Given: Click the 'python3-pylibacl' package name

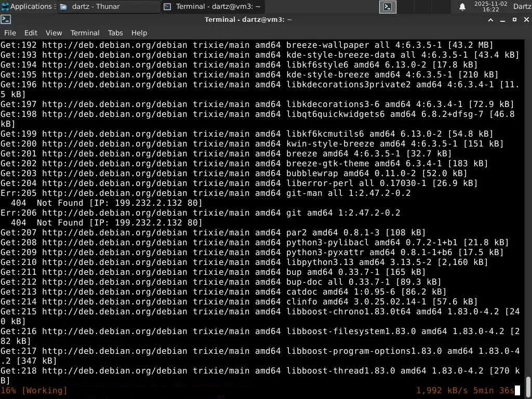Looking at the screenshot, I should click(327, 242).
